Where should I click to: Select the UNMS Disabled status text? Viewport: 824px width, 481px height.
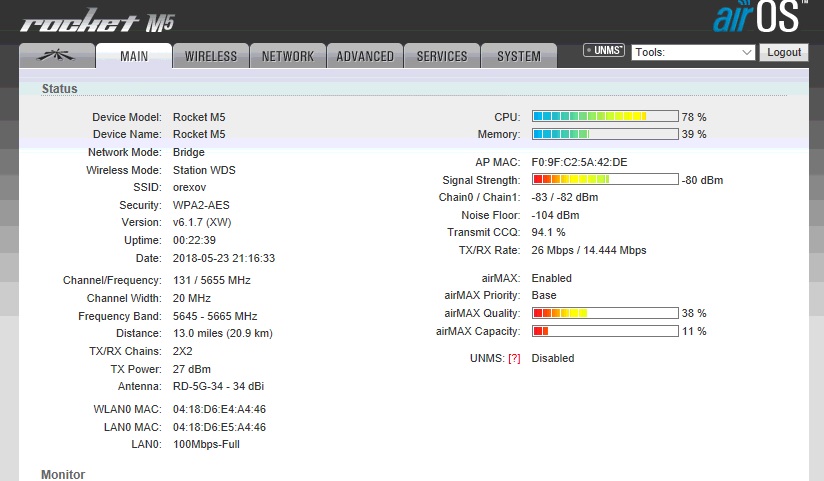pyautogui.click(x=553, y=359)
